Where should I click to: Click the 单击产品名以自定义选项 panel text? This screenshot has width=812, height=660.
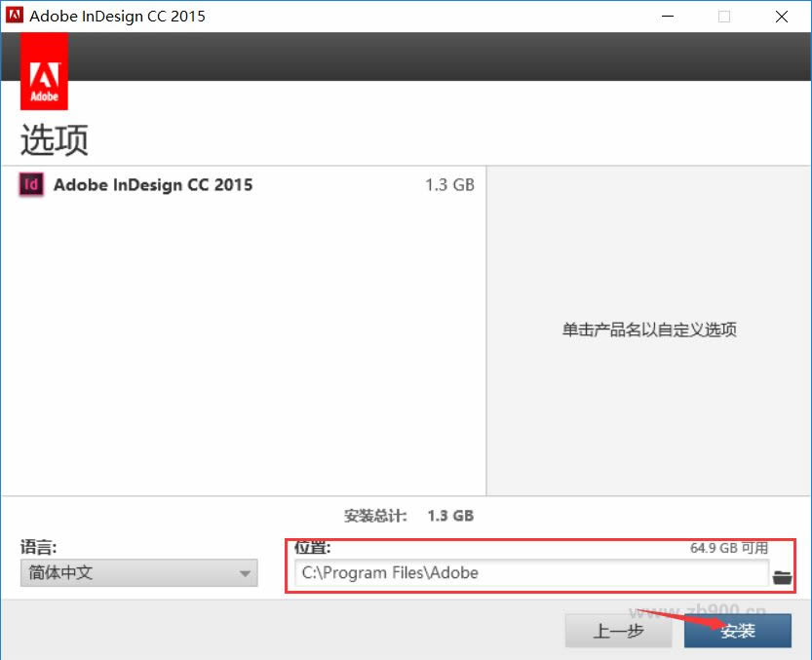(649, 330)
